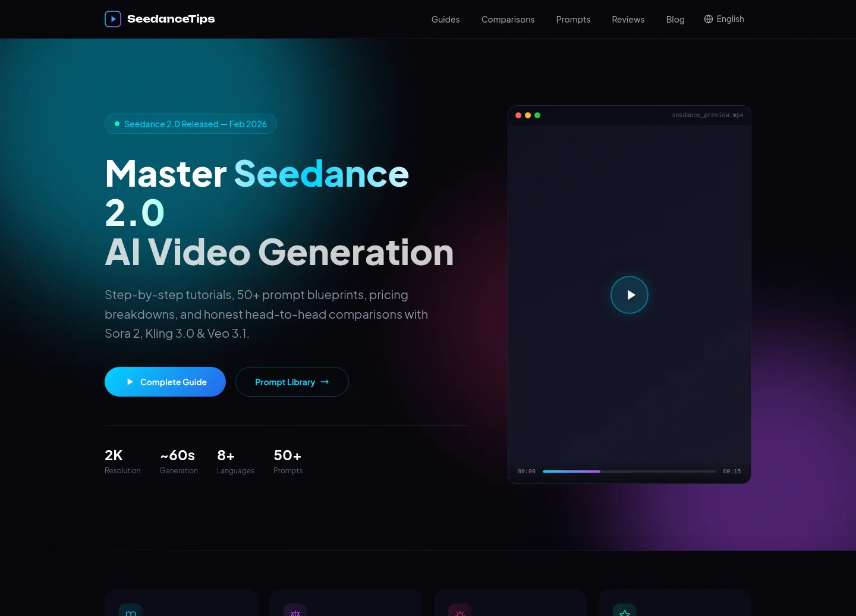Click the "seedance_preview.mp4" file name
The width and height of the screenshot is (856, 616).
click(x=707, y=115)
